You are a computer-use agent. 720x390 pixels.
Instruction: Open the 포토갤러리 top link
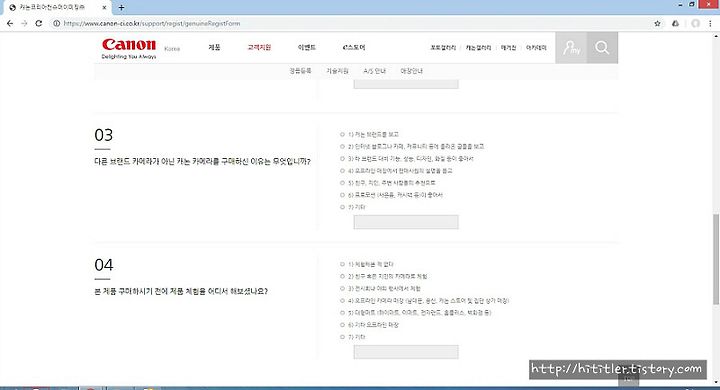click(x=443, y=48)
